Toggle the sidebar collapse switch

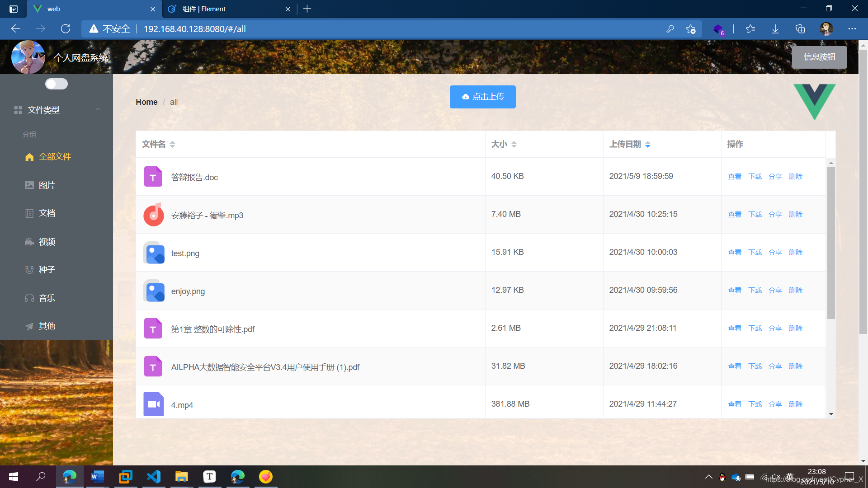click(57, 84)
